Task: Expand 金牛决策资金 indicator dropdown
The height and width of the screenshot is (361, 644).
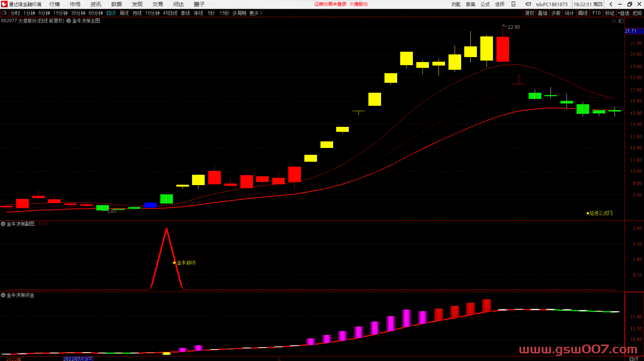Action: tap(3, 295)
